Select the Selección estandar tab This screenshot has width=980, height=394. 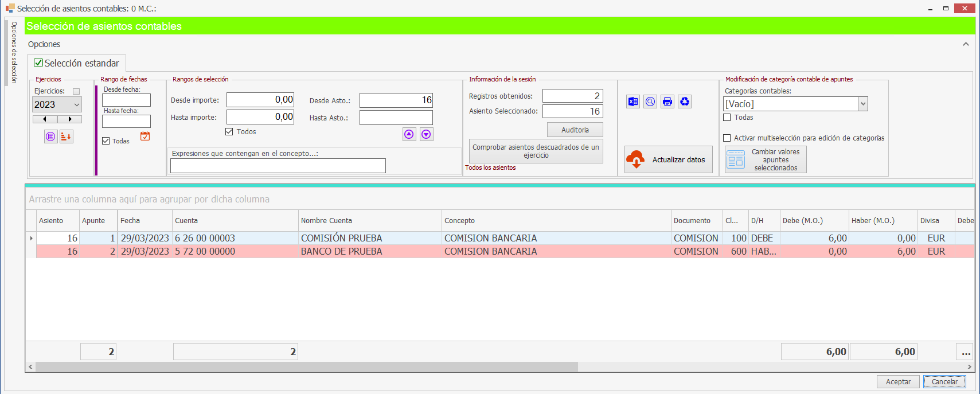(77, 63)
